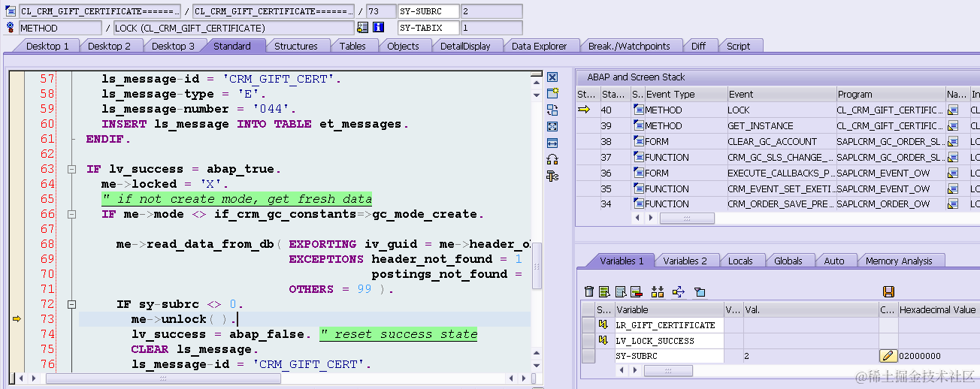Screen dimensions: 980x389
Task: Switch to the Desktop 3 tab
Action: (173, 46)
